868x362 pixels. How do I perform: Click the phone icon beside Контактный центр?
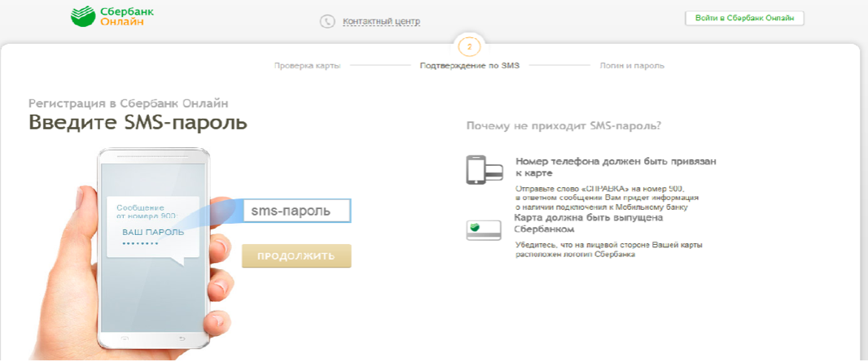coord(327,21)
